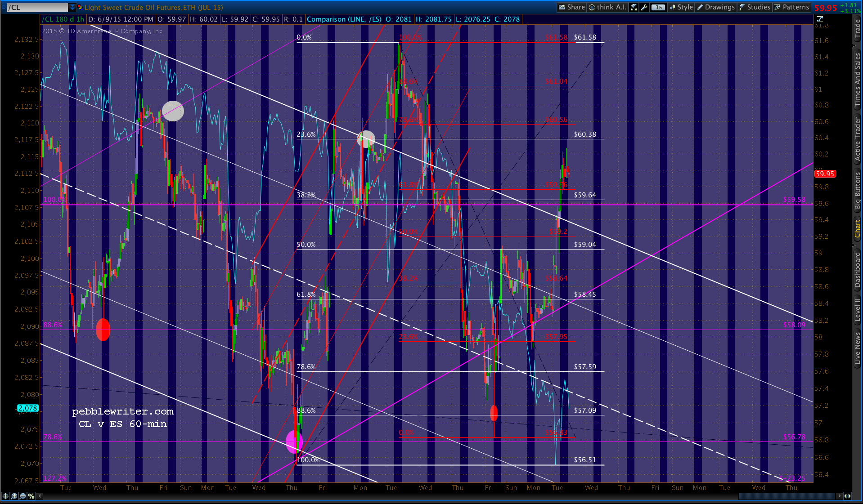Click the linked-window color icon beside symbol
Image resolution: width=863 pixels, height=504 pixels.
(80, 7)
